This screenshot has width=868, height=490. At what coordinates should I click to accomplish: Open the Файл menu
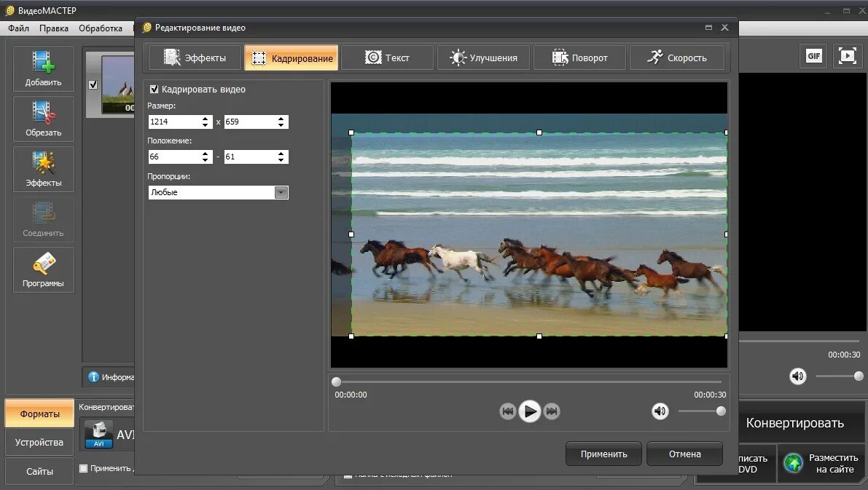coord(18,28)
